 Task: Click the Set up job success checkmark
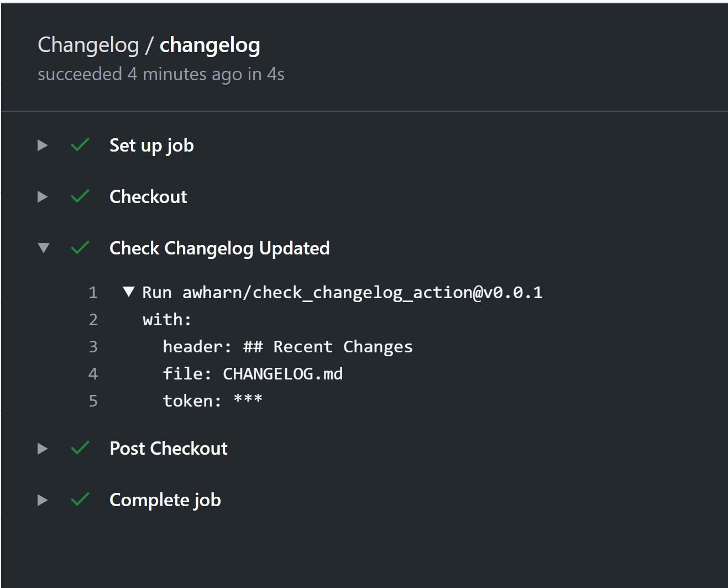coord(79,145)
